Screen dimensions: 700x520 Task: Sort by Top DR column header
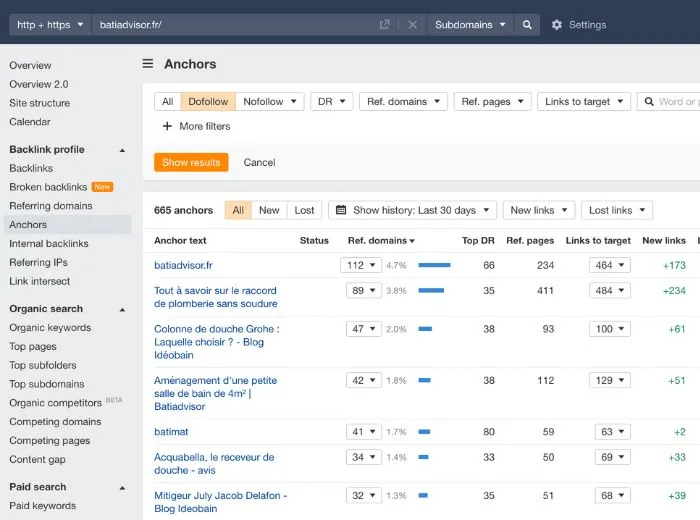pyautogui.click(x=478, y=241)
